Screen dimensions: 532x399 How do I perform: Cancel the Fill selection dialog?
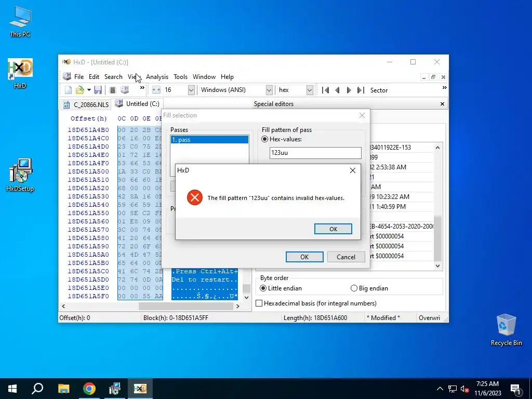(345, 257)
